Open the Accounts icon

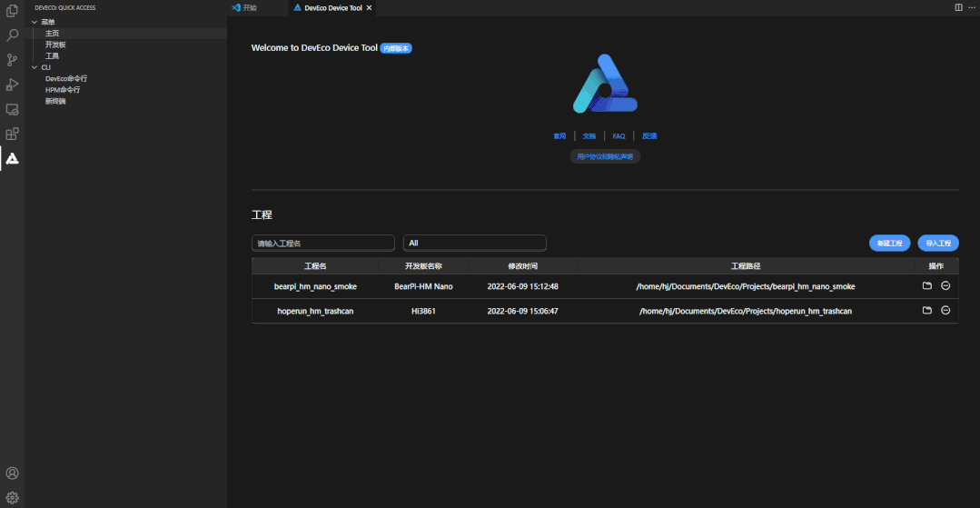12,473
